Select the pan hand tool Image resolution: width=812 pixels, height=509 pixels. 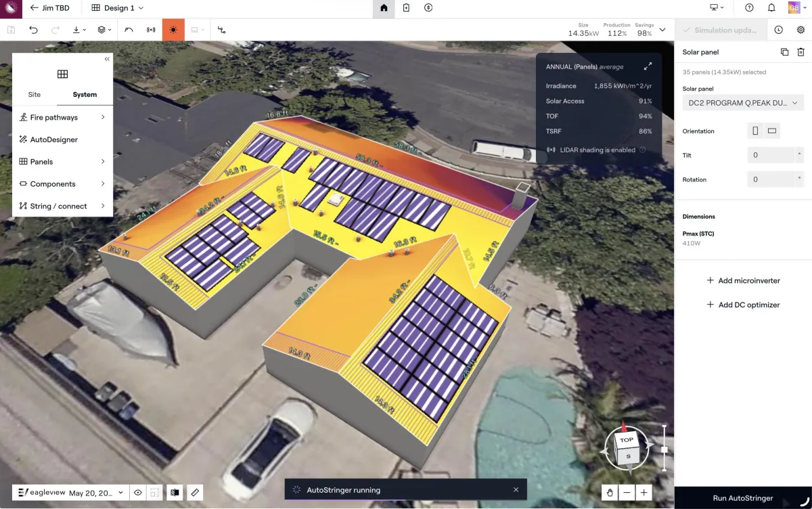point(610,493)
